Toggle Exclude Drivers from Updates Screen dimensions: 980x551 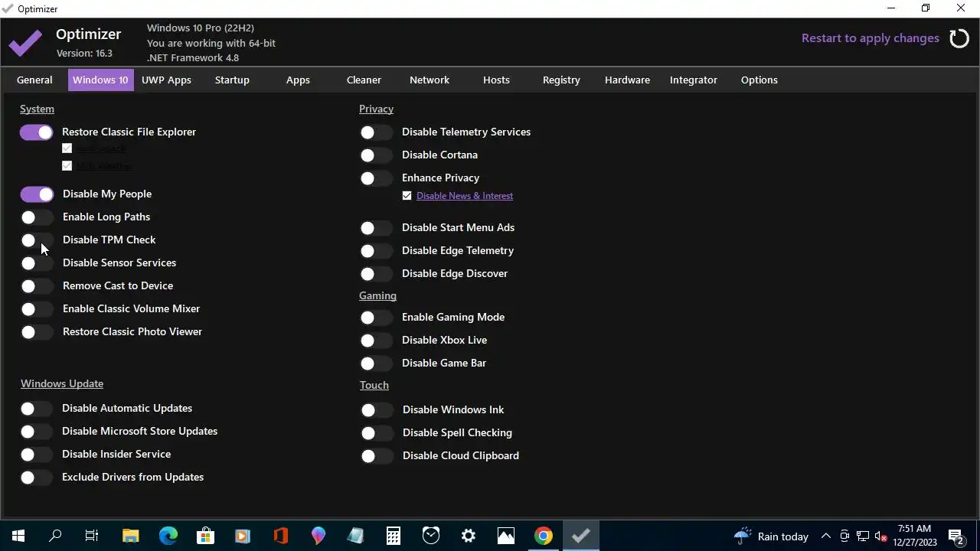tap(37, 478)
